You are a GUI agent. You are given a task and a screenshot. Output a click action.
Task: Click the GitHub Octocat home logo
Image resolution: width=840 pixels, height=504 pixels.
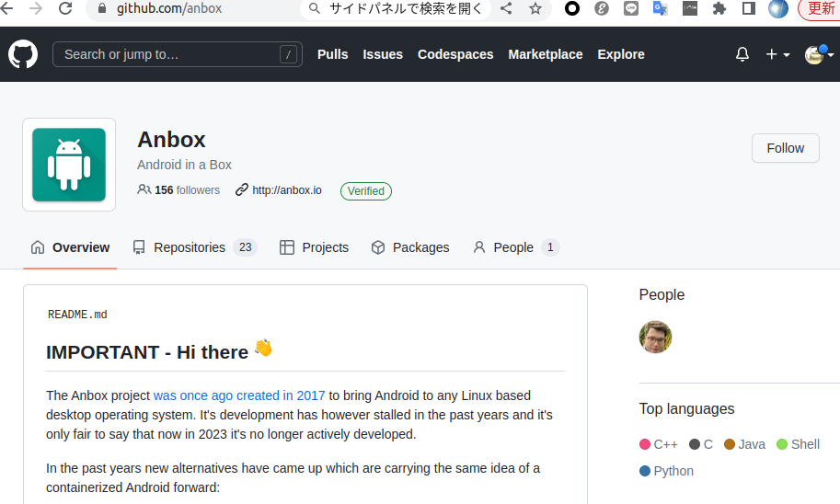click(23, 54)
